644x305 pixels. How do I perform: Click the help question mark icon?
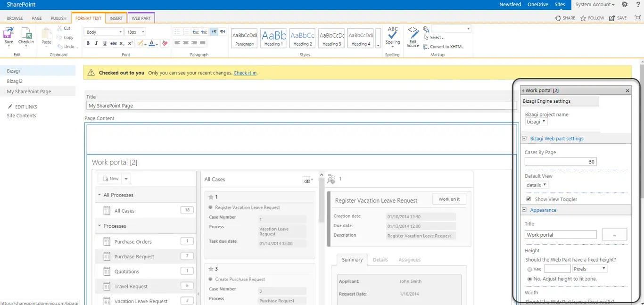(x=638, y=4)
